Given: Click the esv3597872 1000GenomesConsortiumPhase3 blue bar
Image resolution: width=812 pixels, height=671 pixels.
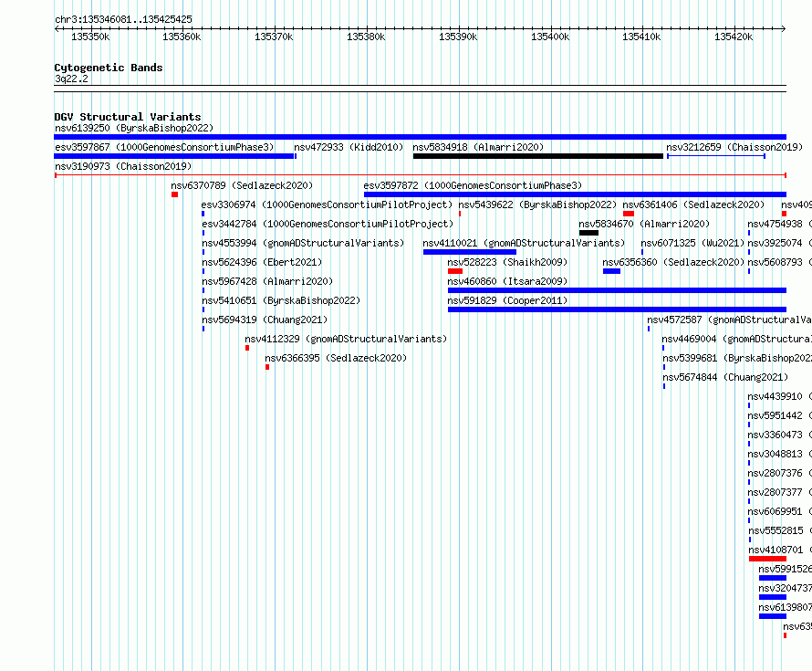Looking at the screenshot, I should 575,194.
